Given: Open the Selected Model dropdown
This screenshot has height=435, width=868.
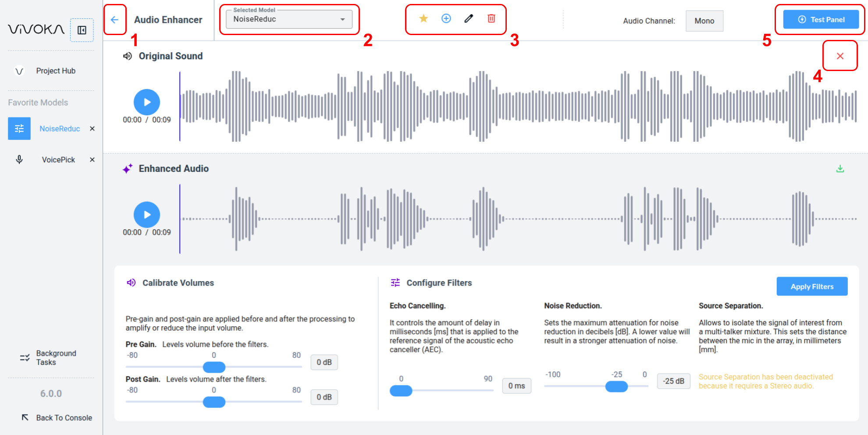Looking at the screenshot, I should 289,19.
